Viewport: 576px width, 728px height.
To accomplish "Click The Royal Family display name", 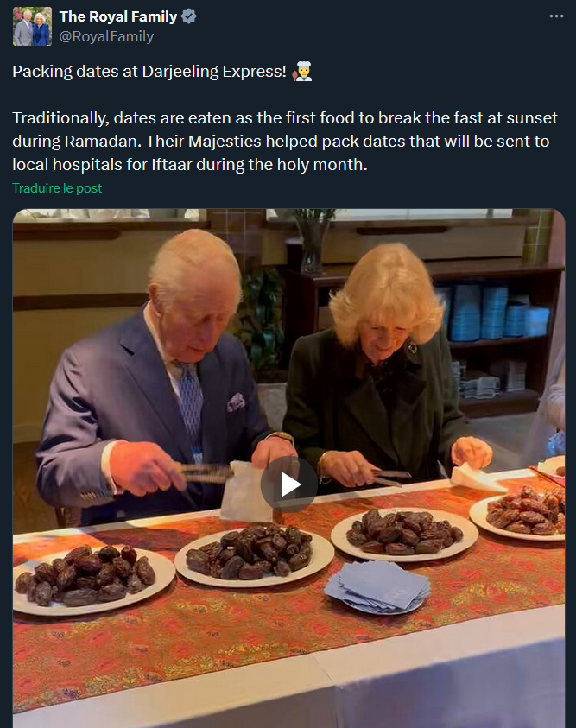I will pos(118,16).
